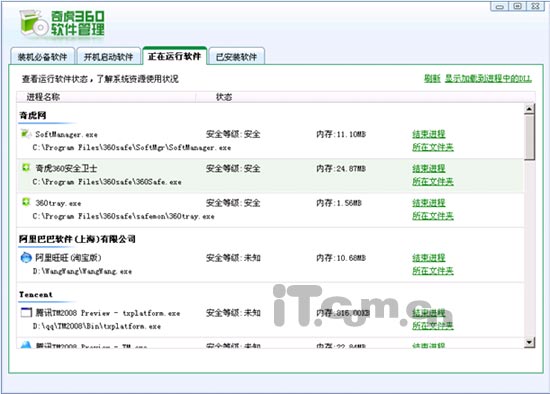Click the 内存:11.10MB value
The image size is (550, 394).
tap(341, 134)
